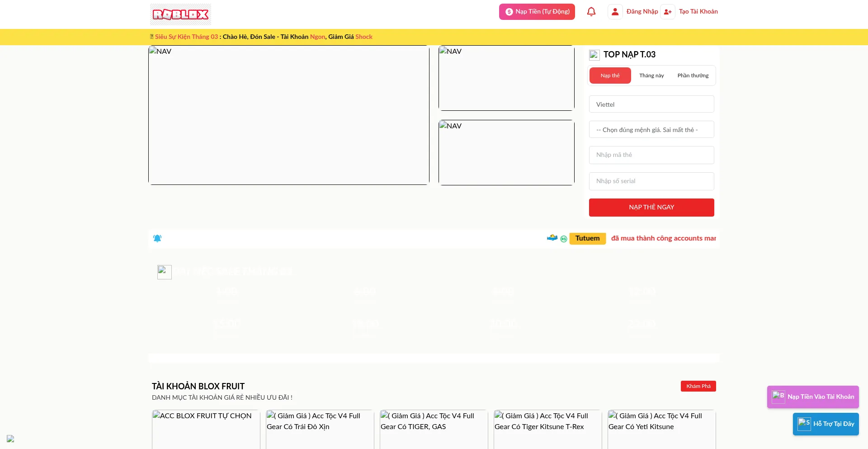This screenshot has width=868, height=449.
Task: Open the large NAV banner image
Action: point(289,115)
